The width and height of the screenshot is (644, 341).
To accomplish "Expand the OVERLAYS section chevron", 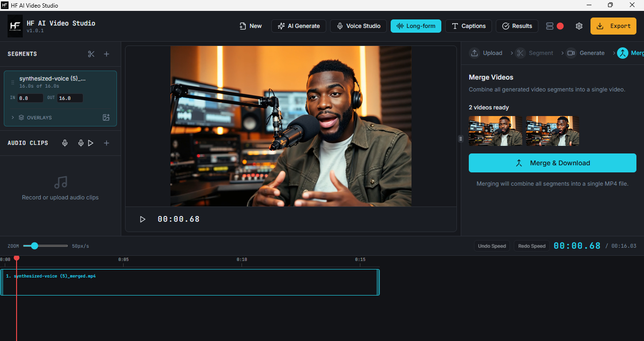I will 13,117.
